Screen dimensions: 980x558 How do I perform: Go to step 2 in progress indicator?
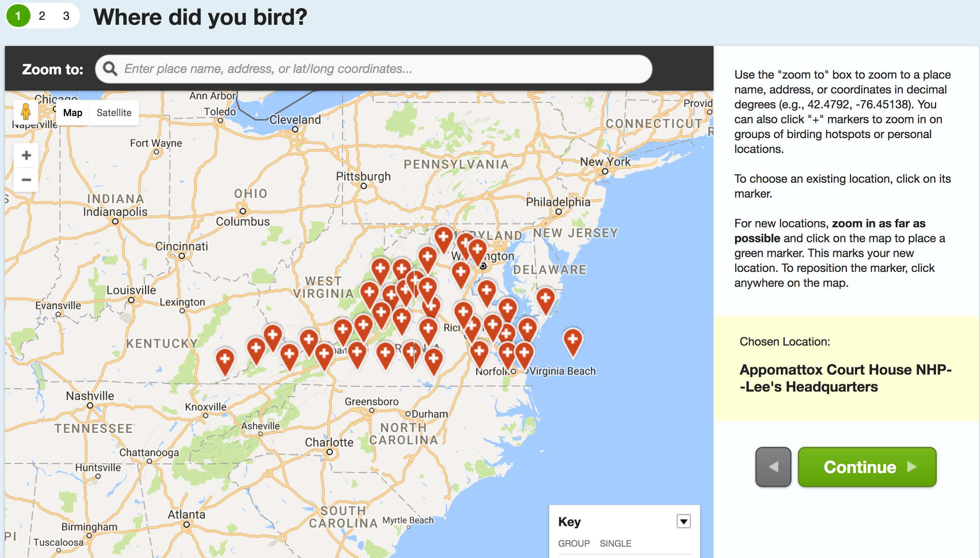pos(42,16)
